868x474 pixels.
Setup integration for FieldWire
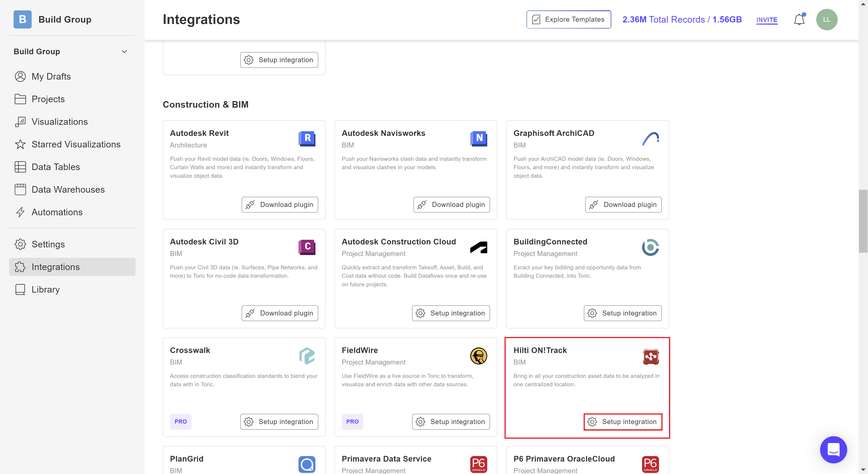451,422
